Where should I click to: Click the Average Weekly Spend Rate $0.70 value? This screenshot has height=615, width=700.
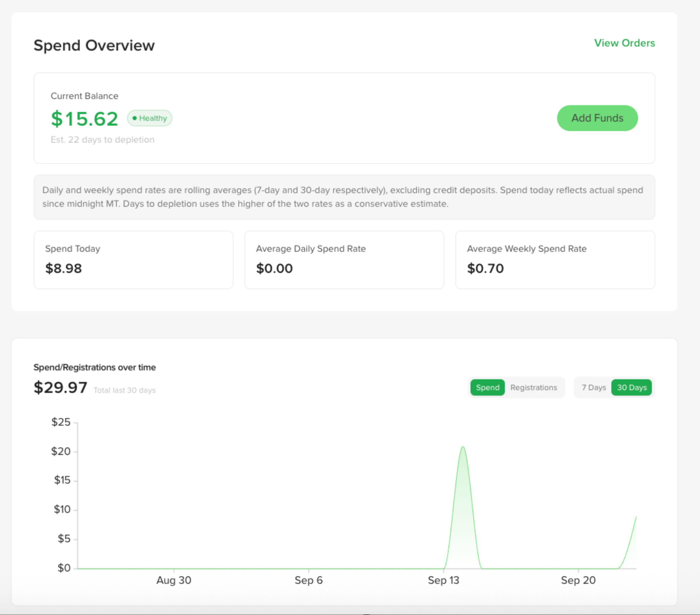(x=485, y=268)
